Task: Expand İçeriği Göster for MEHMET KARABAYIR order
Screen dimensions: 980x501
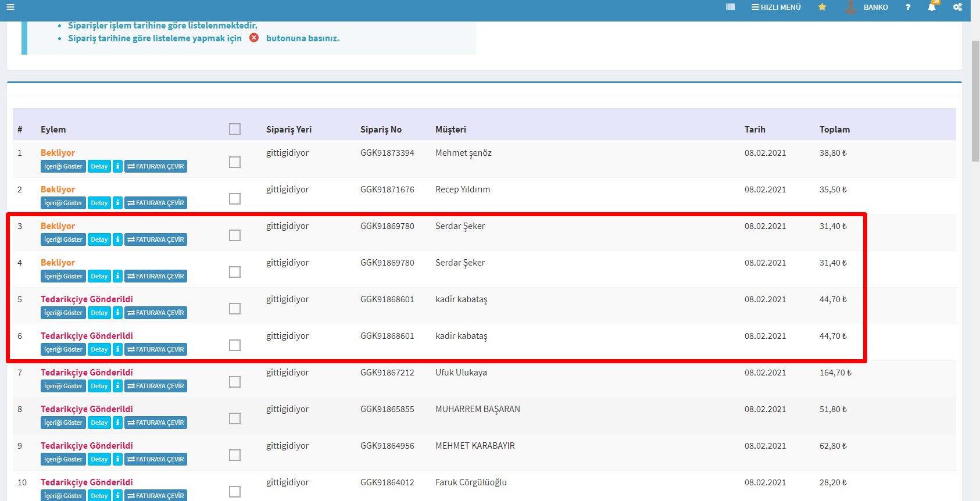Action: click(63, 459)
